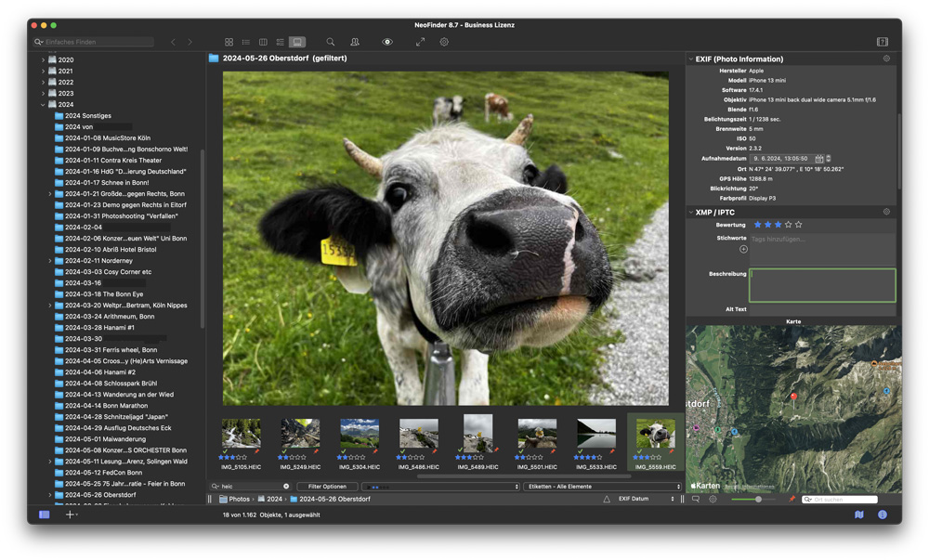
Task: Click the EXIF section gear icon
Action: [886, 59]
